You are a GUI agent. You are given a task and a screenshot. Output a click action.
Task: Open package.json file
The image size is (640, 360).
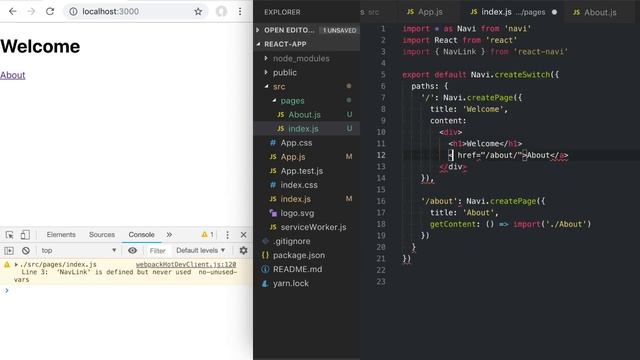[299, 255]
